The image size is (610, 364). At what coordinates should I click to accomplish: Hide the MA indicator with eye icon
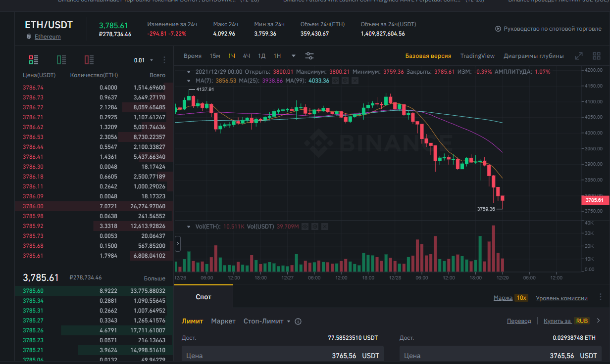coord(335,80)
